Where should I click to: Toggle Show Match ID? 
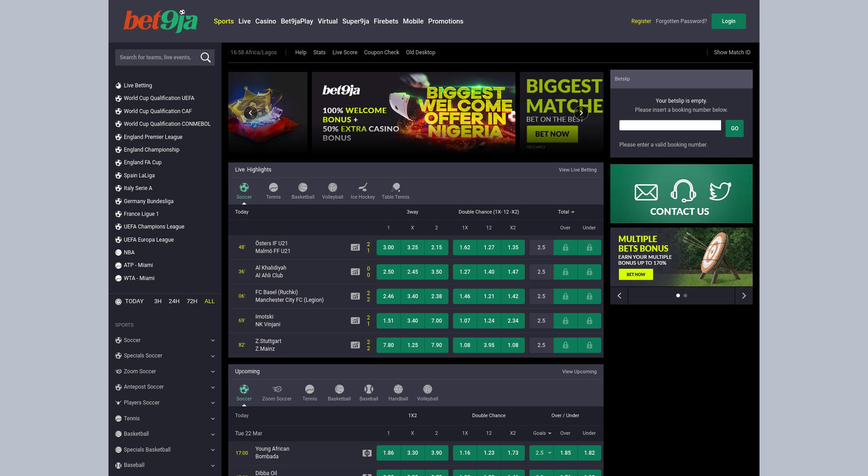point(732,52)
